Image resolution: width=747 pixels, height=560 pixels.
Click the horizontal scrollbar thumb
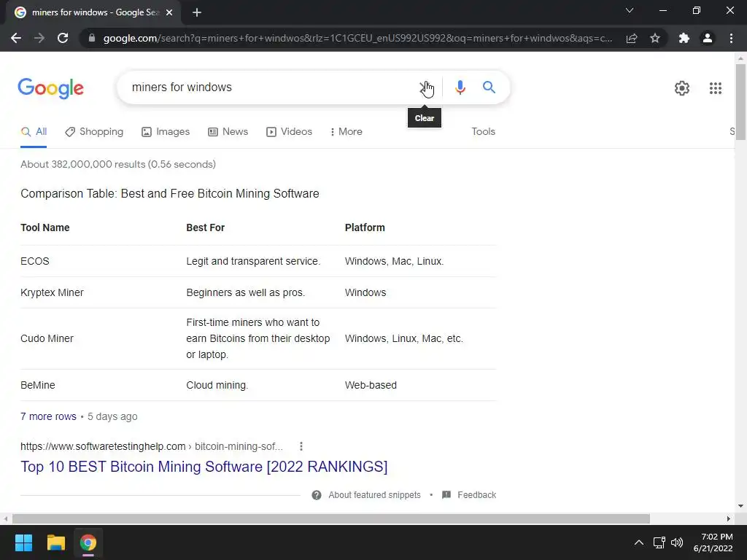point(331,518)
